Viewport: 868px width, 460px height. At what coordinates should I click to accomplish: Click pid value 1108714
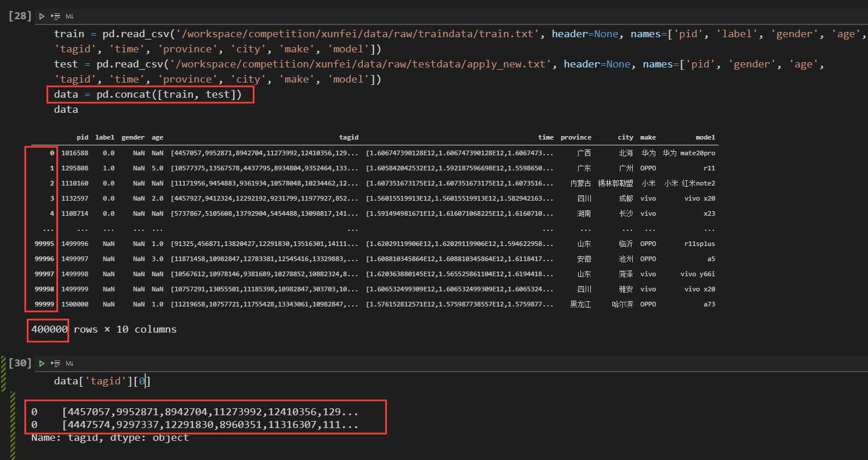(74, 213)
